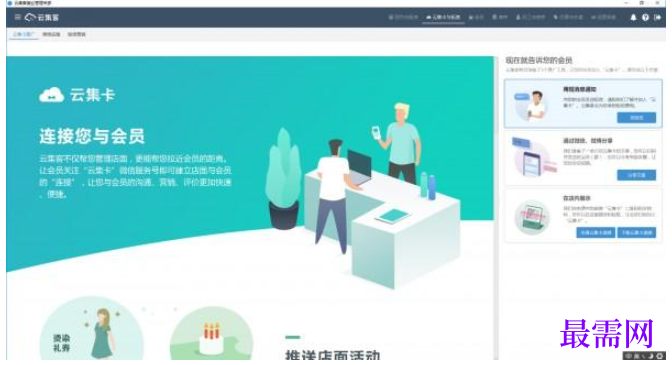Click the 烫染礼券 circular illustration

coord(91,328)
